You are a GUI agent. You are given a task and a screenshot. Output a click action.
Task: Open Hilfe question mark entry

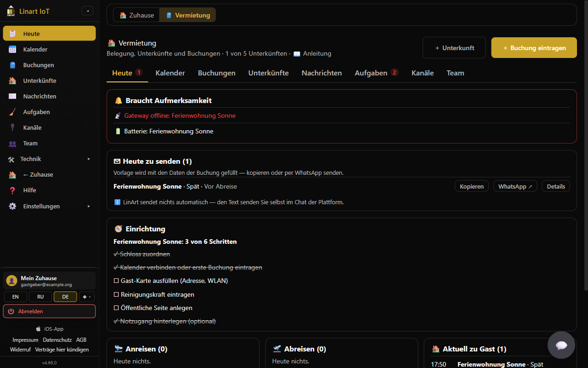tap(49, 190)
